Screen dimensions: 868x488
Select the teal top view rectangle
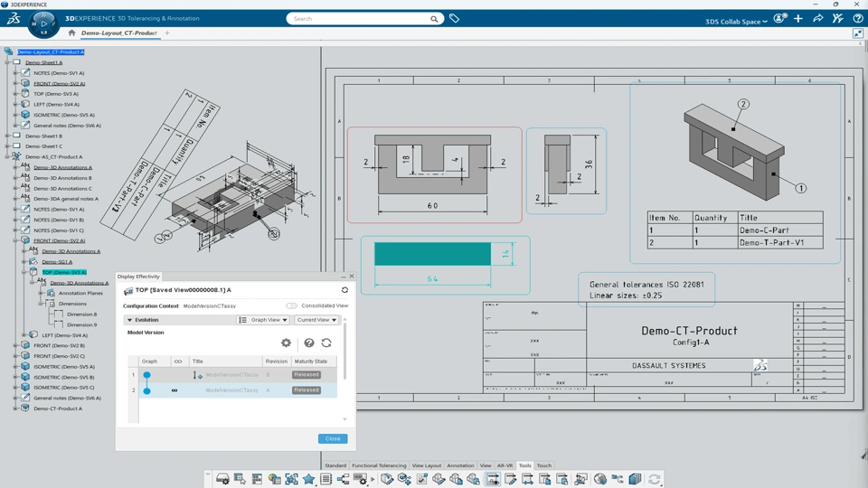tap(432, 254)
